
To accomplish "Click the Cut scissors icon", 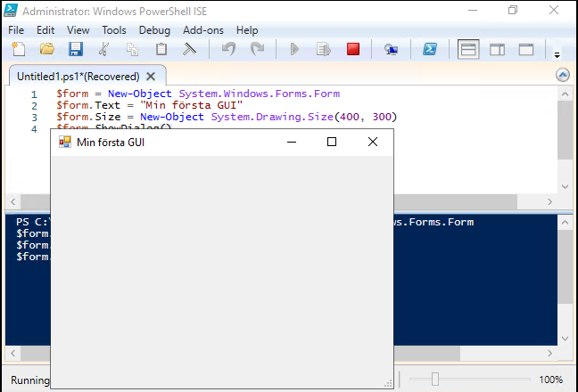I will pyautogui.click(x=104, y=50).
